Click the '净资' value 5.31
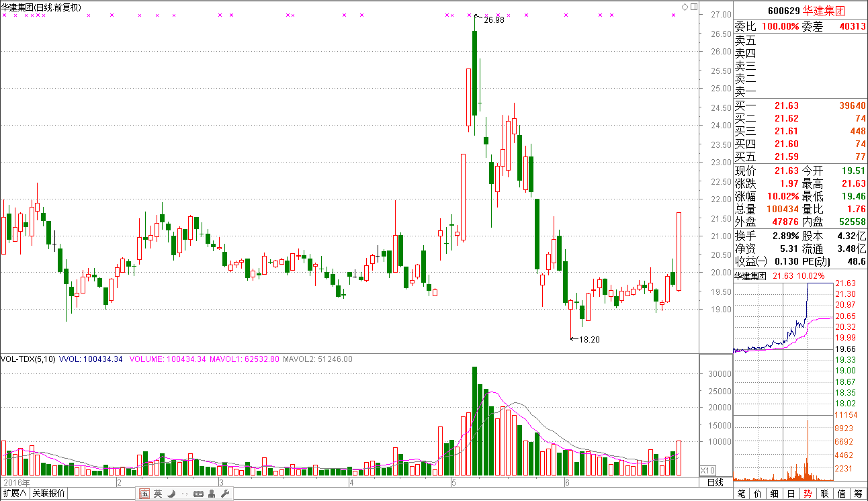The height and width of the screenshot is (501, 868). [x=788, y=248]
